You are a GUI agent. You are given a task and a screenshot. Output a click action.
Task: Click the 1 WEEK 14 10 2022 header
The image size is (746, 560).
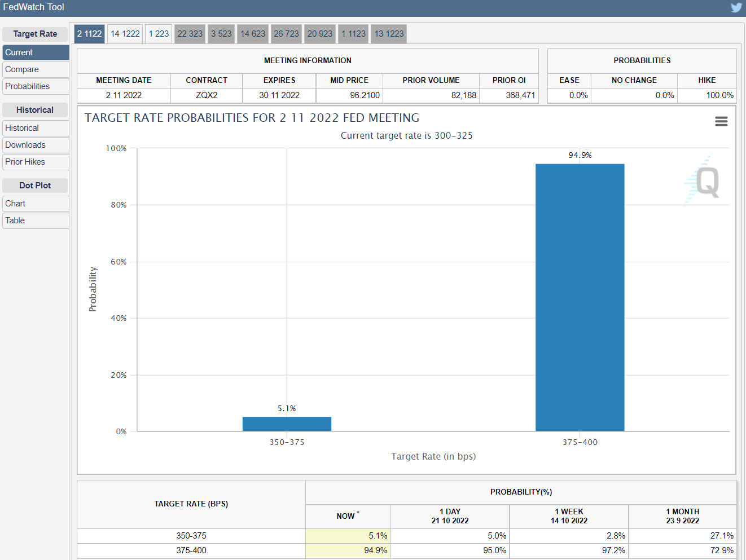click(x=569, y=516)
